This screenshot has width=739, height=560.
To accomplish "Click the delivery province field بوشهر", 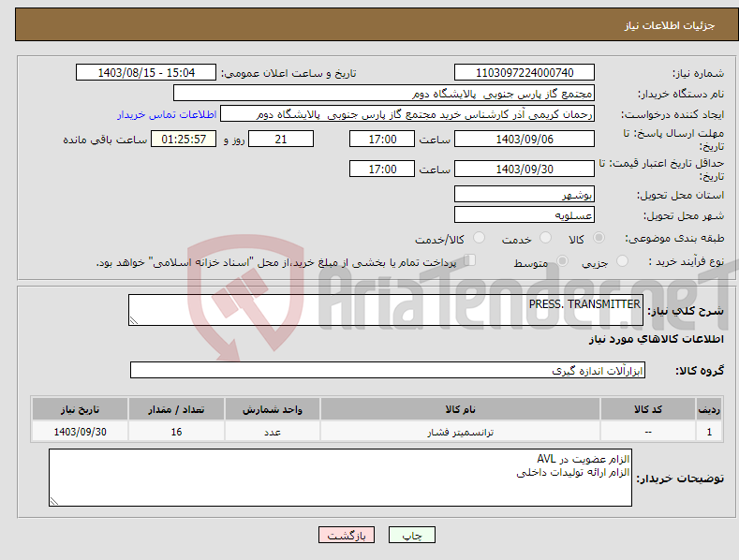I will click(x=525, y=194).
